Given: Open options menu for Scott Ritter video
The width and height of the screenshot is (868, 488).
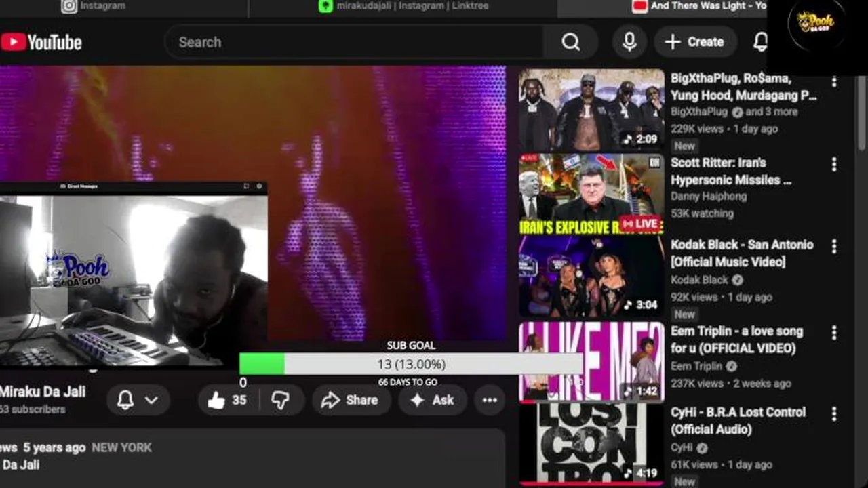Looking at the screenshot, I should pos(834,164).
